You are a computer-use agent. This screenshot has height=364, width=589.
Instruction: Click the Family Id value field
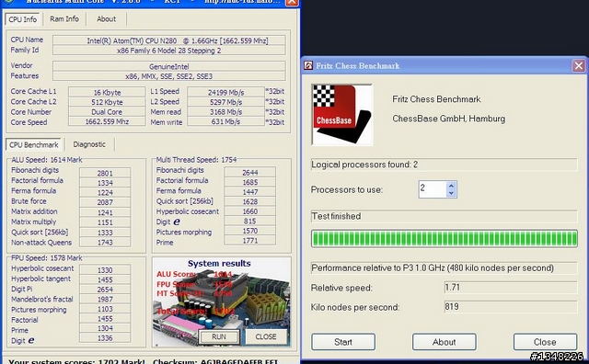(x=169, y=51)
